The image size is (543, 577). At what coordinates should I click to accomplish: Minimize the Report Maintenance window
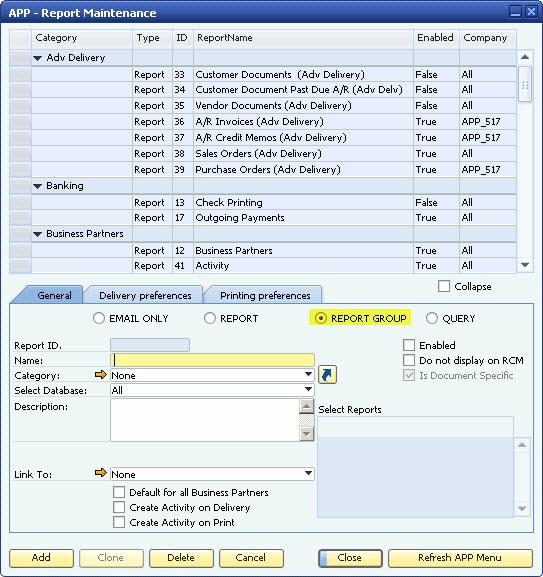click(x=515, y=11)
